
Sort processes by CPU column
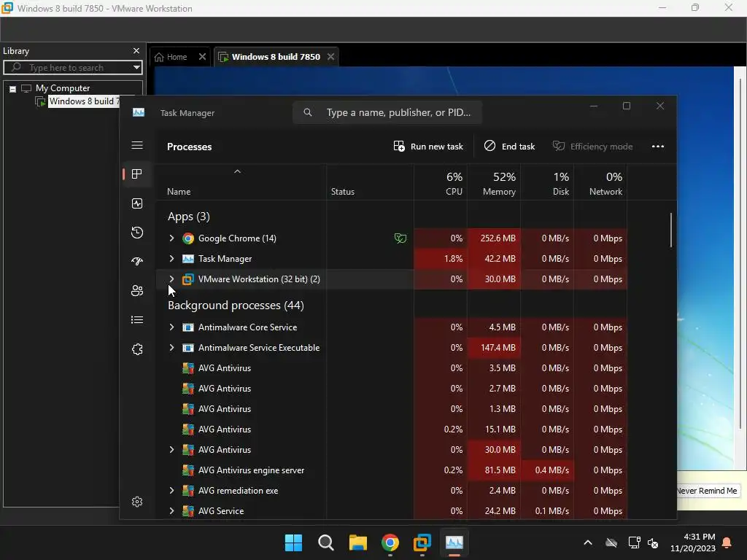(441, 184)
